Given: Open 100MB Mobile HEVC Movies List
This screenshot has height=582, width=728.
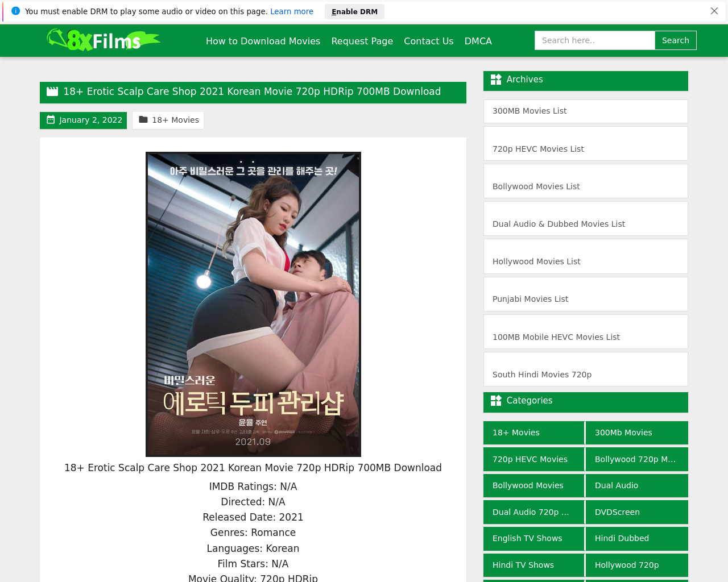Looking at the screenshot, I should point(586,331).
